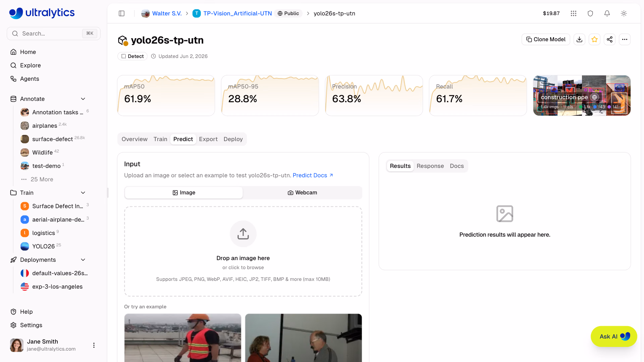The height and width of the screenshot is (362, 644).
Task: Switch to the Train tab
Action: coord(160,139)
